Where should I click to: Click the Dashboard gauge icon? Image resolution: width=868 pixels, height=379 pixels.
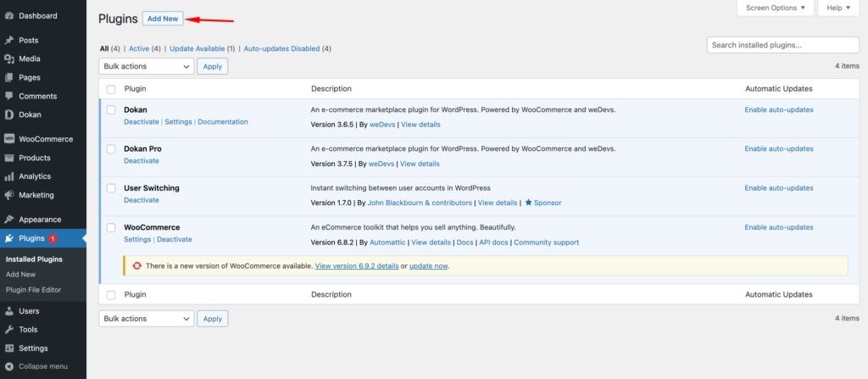pos(8,16)
